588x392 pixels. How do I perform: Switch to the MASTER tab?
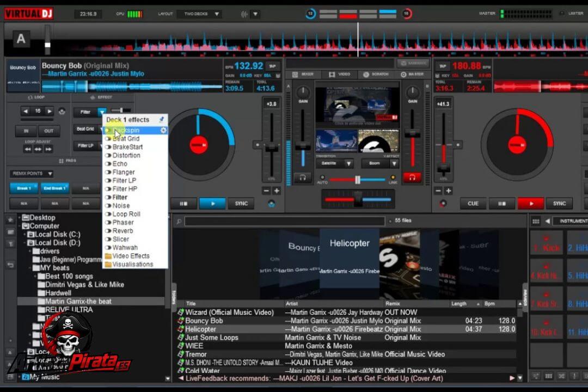pos(412,74)
